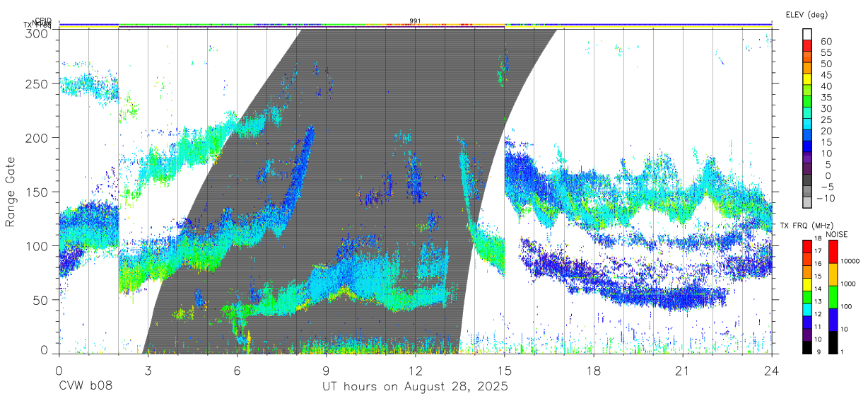The height and width of the screenshot is (401, 868).
Task: Click the "10000" label on NOISE scale
Action: click(849, 261)
